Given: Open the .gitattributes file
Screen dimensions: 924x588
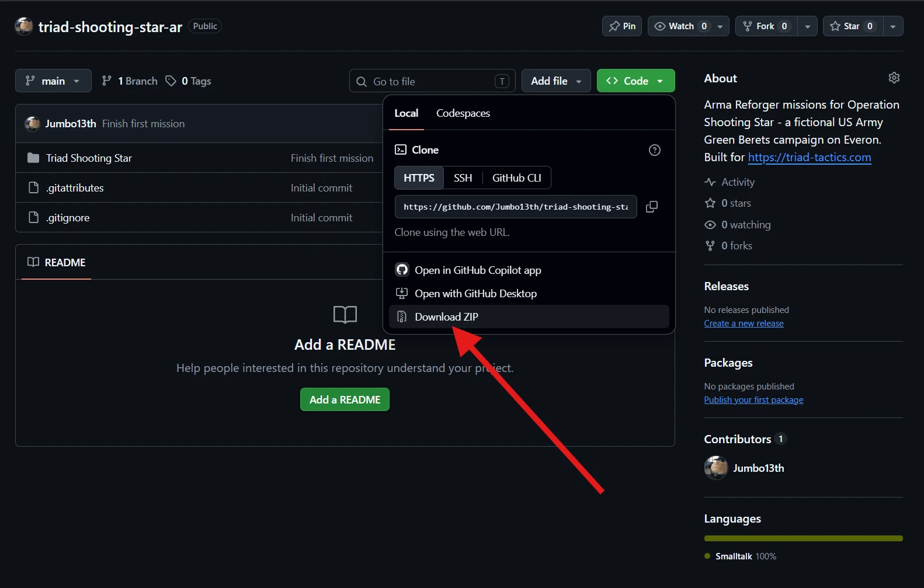Looking at the screenshot, I should click(75, 188).
